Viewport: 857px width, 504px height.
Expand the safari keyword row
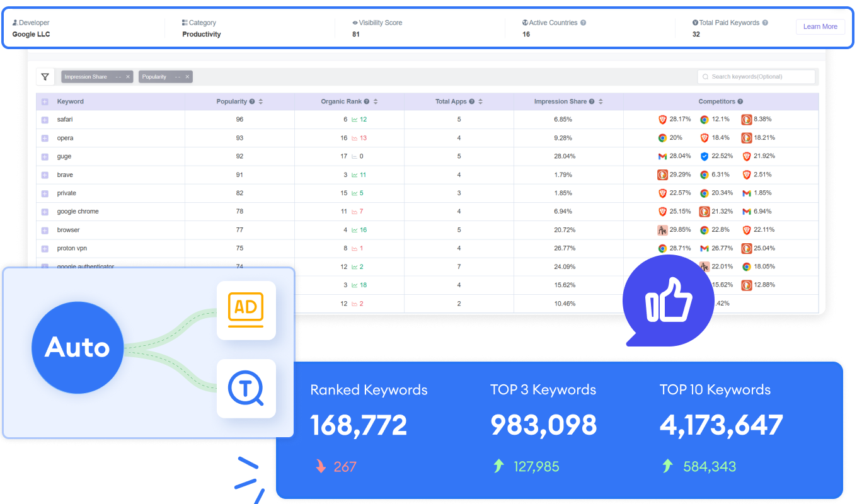[x=45, y=120]
